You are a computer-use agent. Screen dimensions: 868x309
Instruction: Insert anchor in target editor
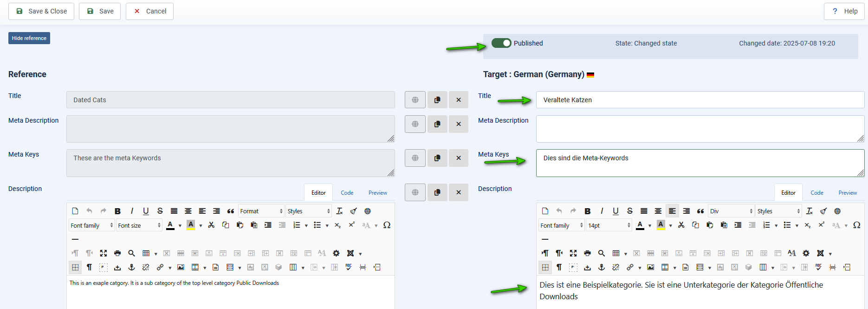click(602, 267)
